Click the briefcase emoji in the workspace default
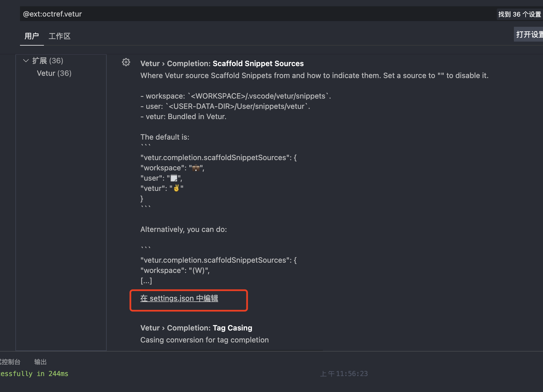Screen dimensions: 543x392 pyautogui.click(x=196, y=168)
